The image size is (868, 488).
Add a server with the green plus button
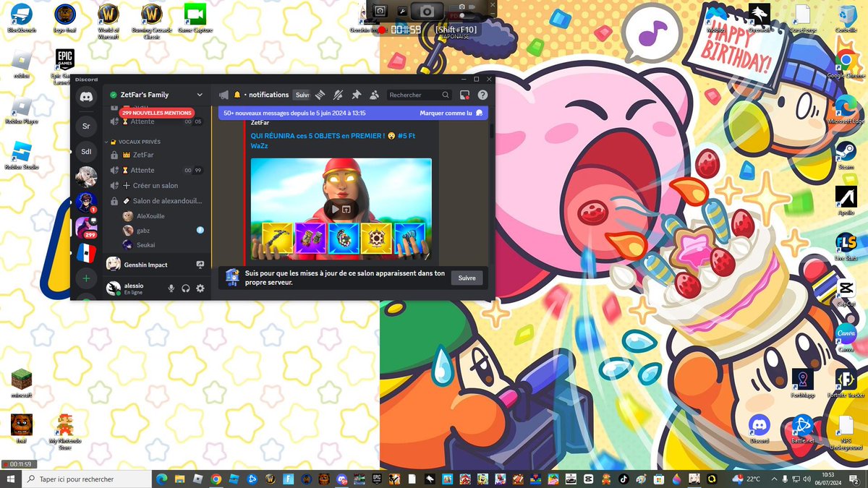(x=86, y=278)
